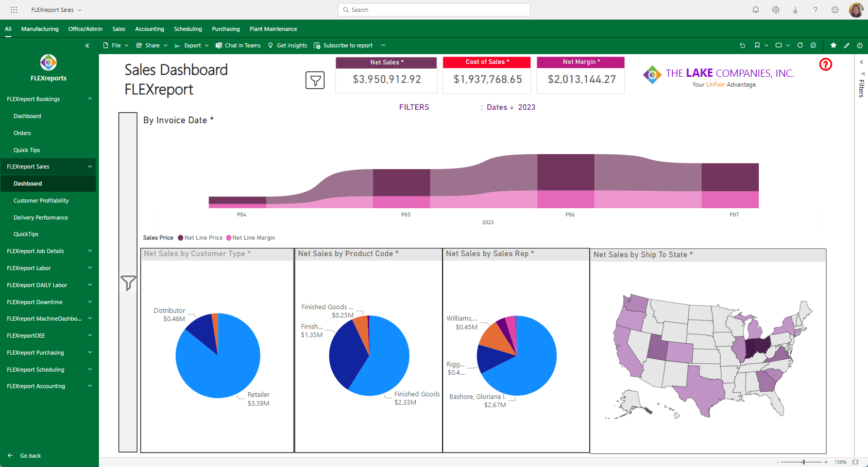Open the user profile picture

tap(856, 10)
